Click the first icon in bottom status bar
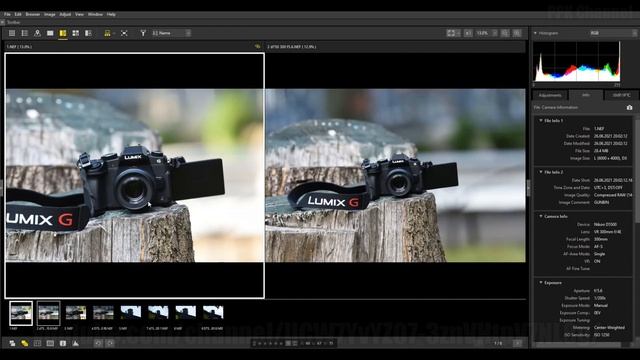The height and width of the screenshot is (360, 640). coord(12,343)
